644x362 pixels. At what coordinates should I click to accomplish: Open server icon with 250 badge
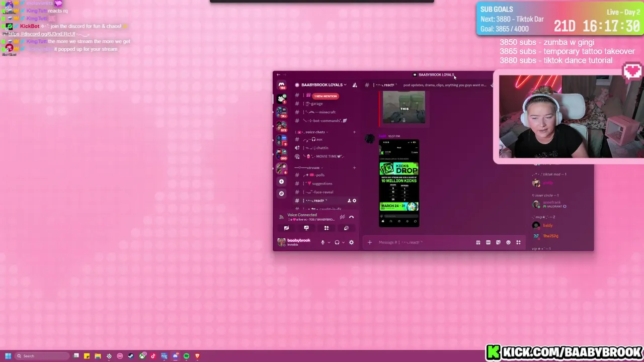point(281,154)
